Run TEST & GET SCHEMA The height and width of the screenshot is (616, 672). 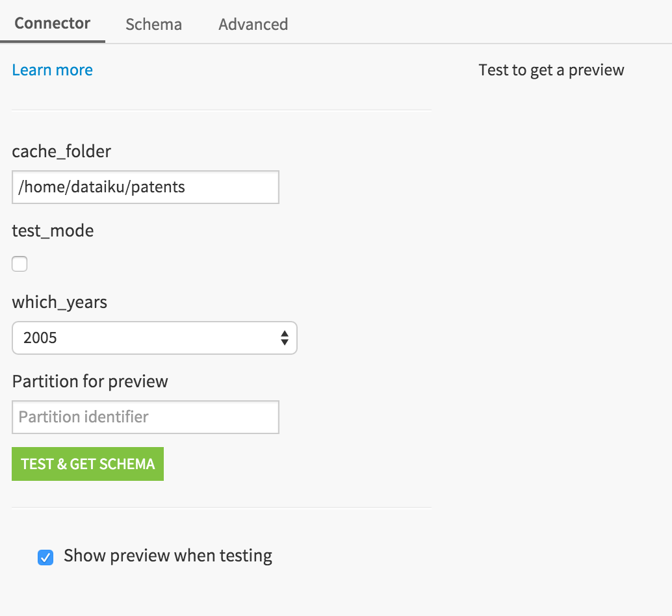point(88,464)
